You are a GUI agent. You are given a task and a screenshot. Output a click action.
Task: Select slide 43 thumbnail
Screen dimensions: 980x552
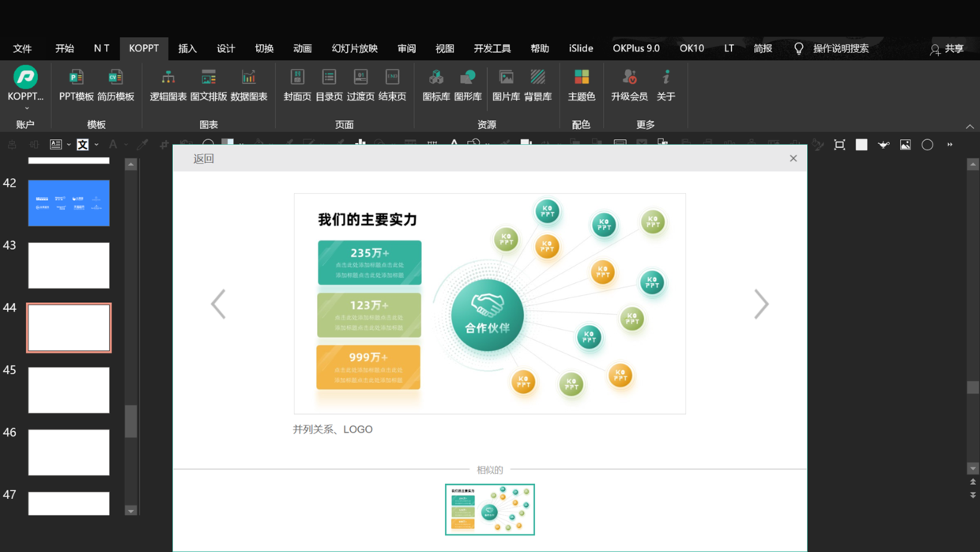pos(69,266)
